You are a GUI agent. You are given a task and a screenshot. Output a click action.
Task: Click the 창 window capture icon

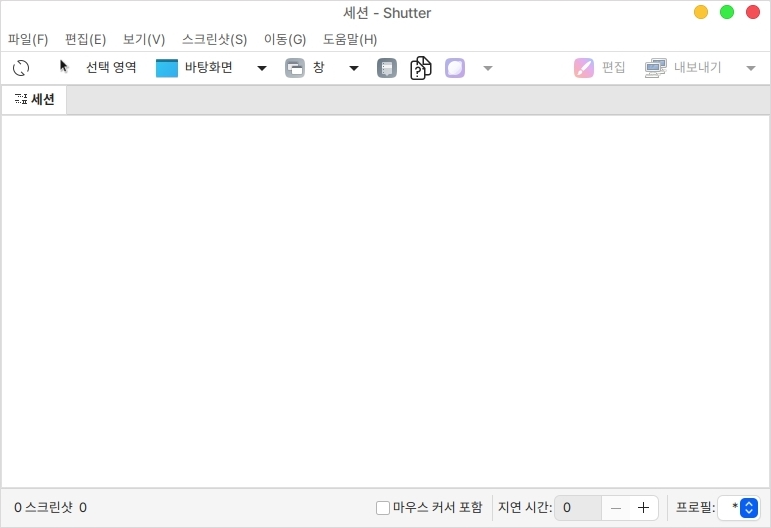[295, 68]
